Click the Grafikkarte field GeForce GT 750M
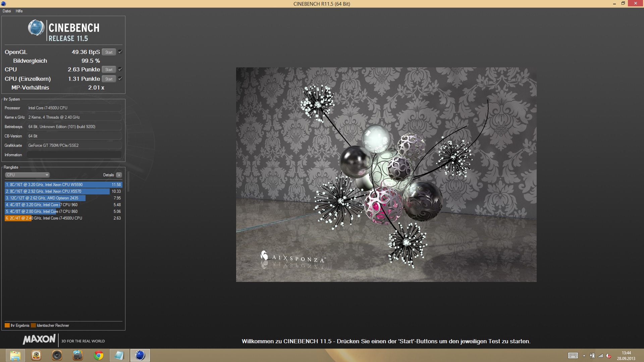Viewport: 644px width, 362px height. coord(74,145)
